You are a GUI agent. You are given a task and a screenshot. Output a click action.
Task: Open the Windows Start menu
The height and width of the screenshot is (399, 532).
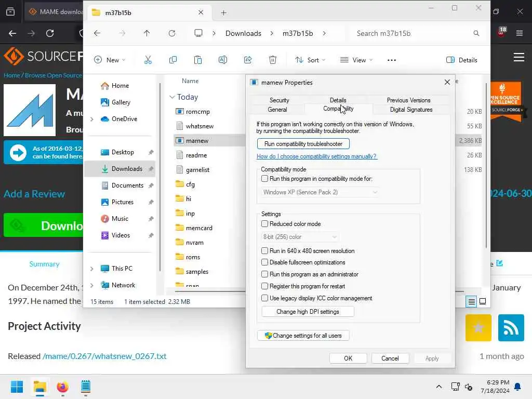coord(17,387)
